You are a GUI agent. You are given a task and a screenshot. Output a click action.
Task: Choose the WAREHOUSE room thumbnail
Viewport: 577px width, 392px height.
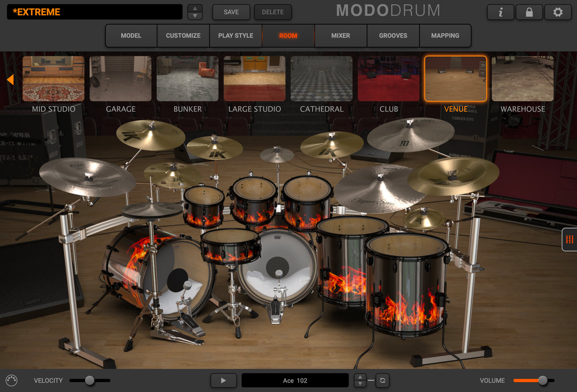pos(522,79)
